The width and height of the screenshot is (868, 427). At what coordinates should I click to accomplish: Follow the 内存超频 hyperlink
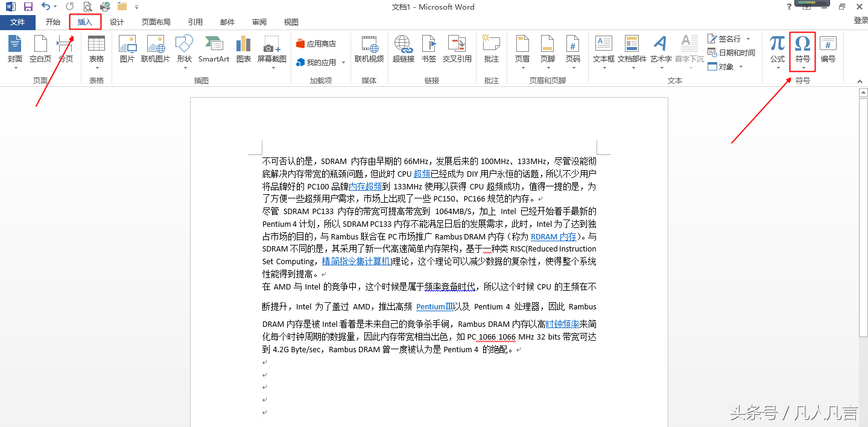pyautogui.click(x=366, y=186)
